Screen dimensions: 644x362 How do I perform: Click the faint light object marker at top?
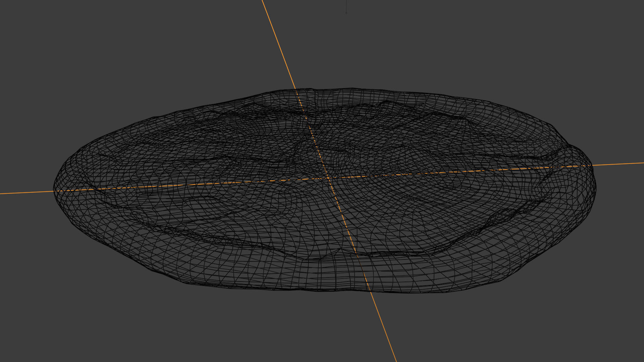click(346, 13)
